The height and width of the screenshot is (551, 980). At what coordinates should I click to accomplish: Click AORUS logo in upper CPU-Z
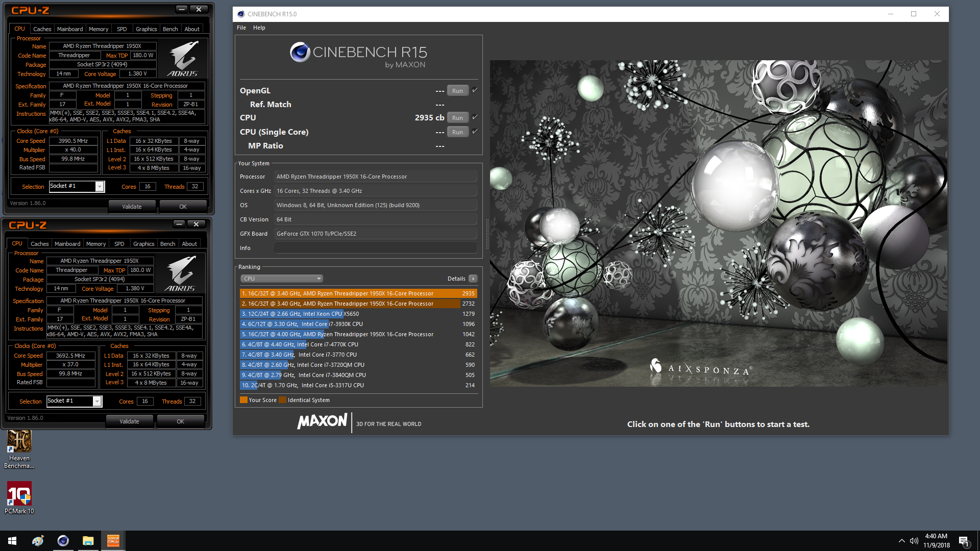pyautogui.click(x=183, y=59)
